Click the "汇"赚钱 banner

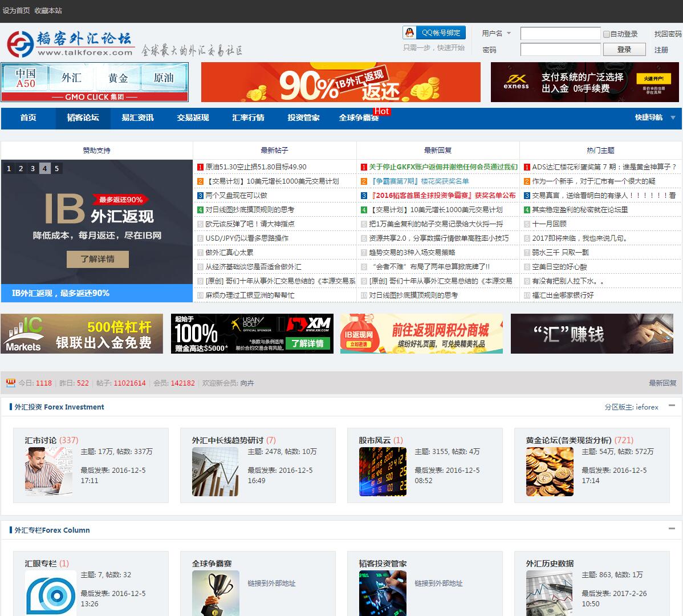[x=592, y=334]
